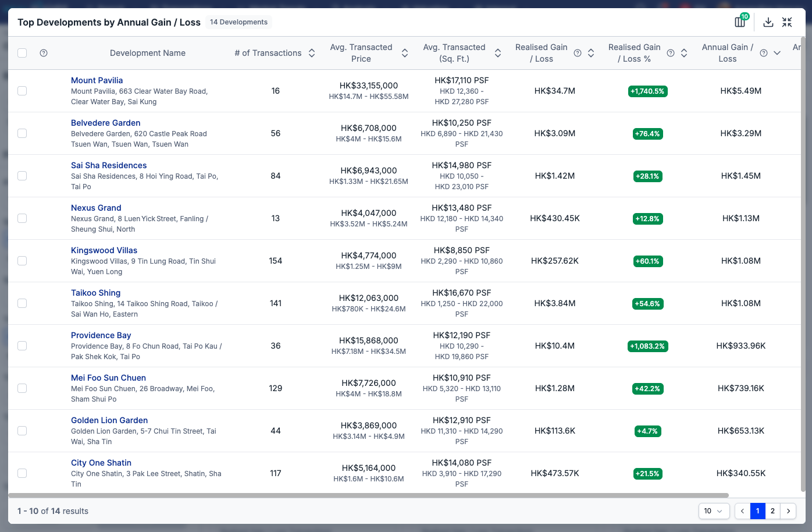Show Annual Gain / Loss info tooltip
The width and height of the screenshot is (812, 532).
tap(764, 53)
